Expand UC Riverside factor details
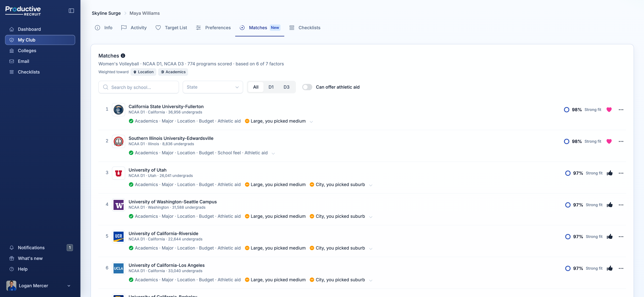This screenshot has height=297, width=644. tap(371, 249)
